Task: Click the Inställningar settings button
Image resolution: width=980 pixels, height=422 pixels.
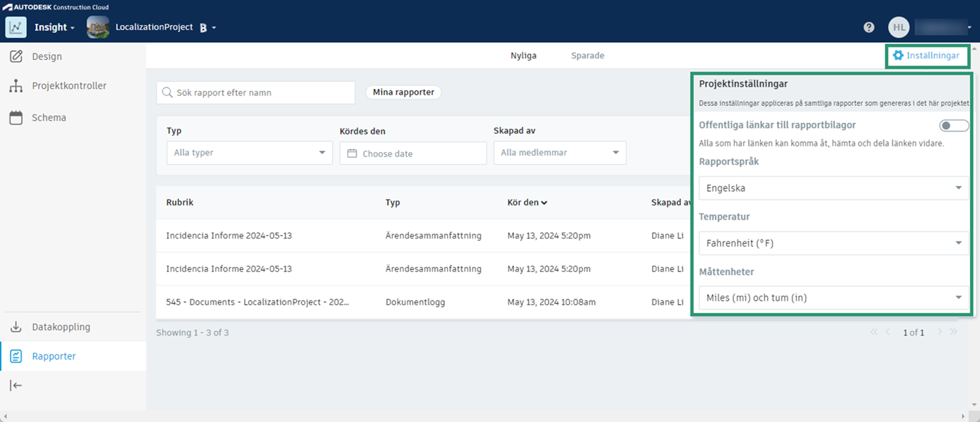Action: click(x=927, y=55)
